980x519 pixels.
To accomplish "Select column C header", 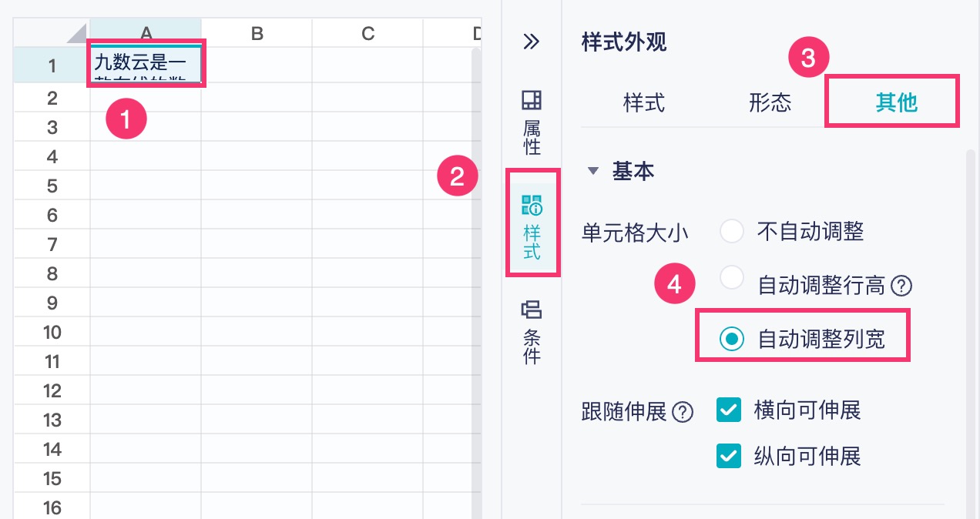I will 367,33.
